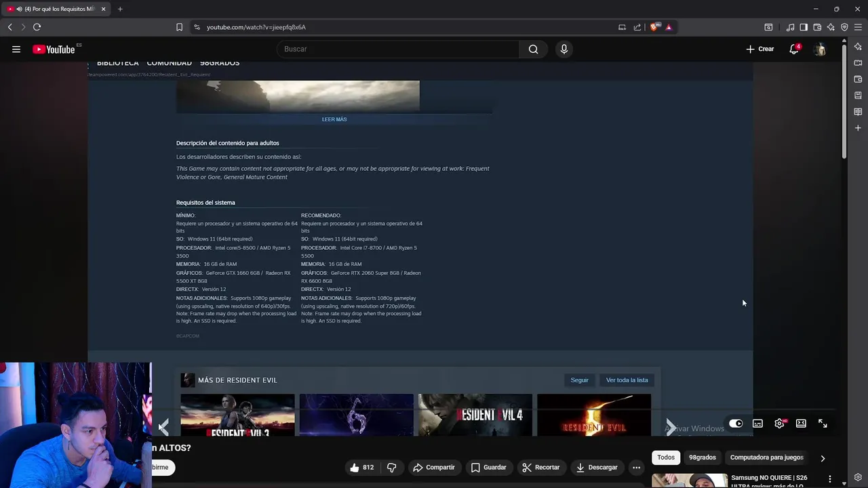The image size is (868, 488).
Task: Open the Samsung video thumbnail
Action: pyautogui.click(x=690, y=481)
